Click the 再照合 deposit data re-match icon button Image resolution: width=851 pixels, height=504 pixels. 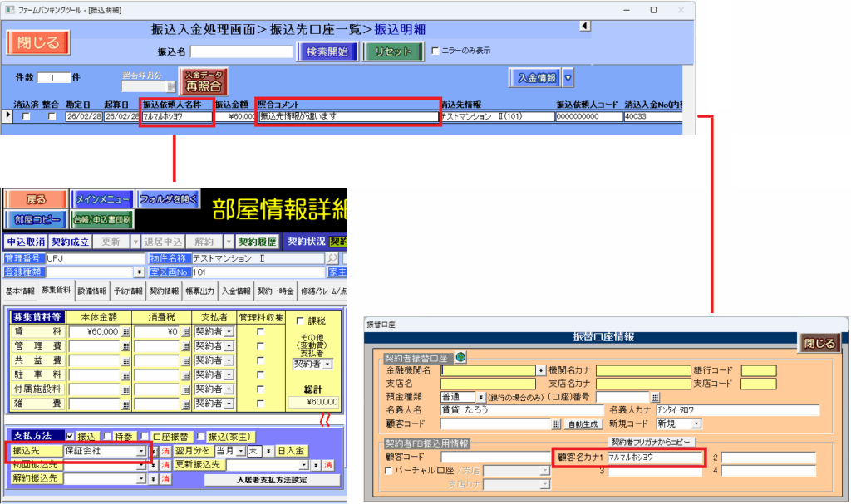point(204,81)
